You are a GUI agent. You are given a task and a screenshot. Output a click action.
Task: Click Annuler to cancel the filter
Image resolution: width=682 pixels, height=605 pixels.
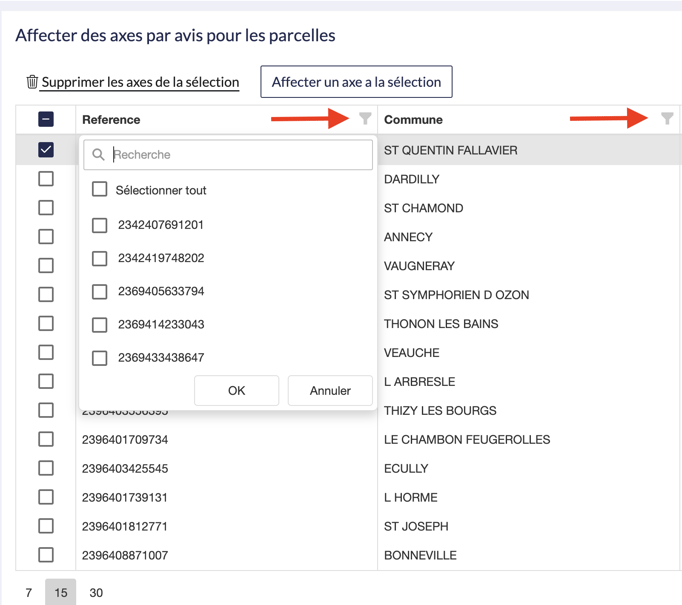tap(330, 390)
